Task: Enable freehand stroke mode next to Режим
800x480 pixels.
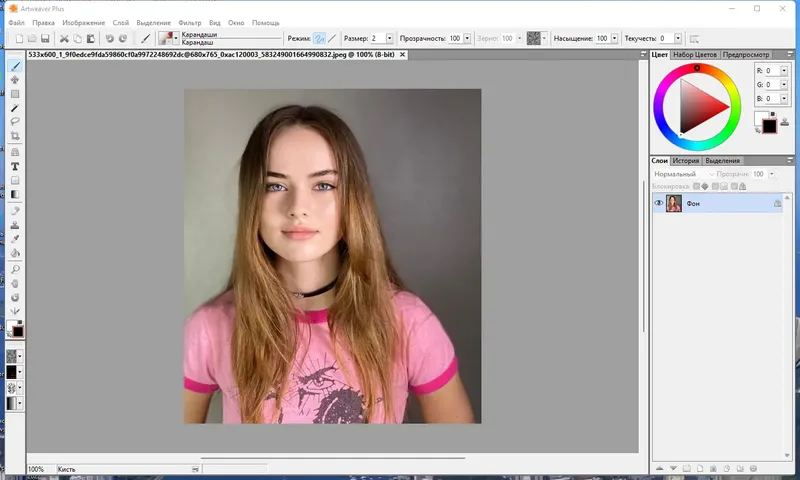Action: coord(319,39)
